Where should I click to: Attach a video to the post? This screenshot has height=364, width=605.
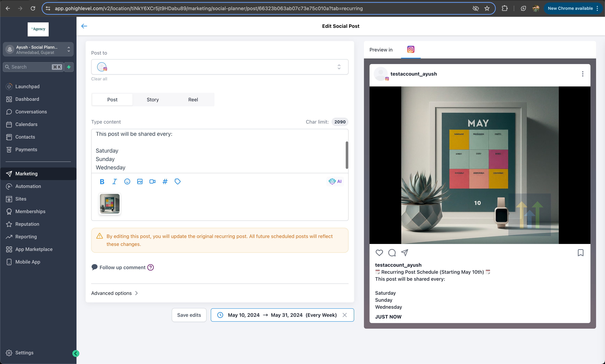tap(152, 181)
